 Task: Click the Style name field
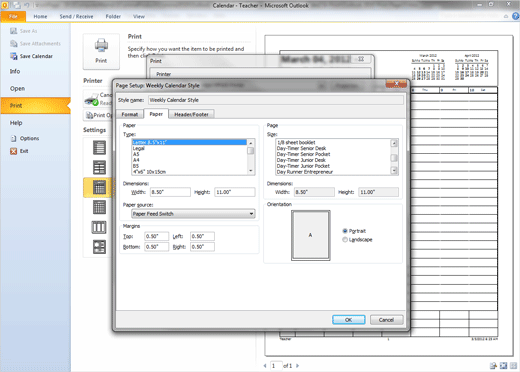pos(276,100)
